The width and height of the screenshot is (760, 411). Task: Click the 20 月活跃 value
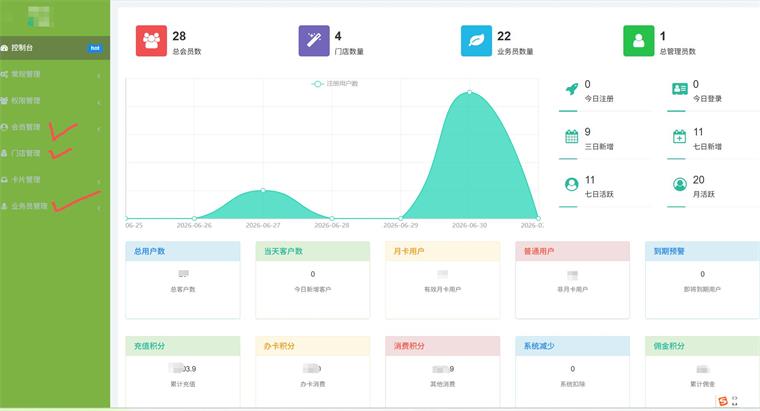[698, 180]
